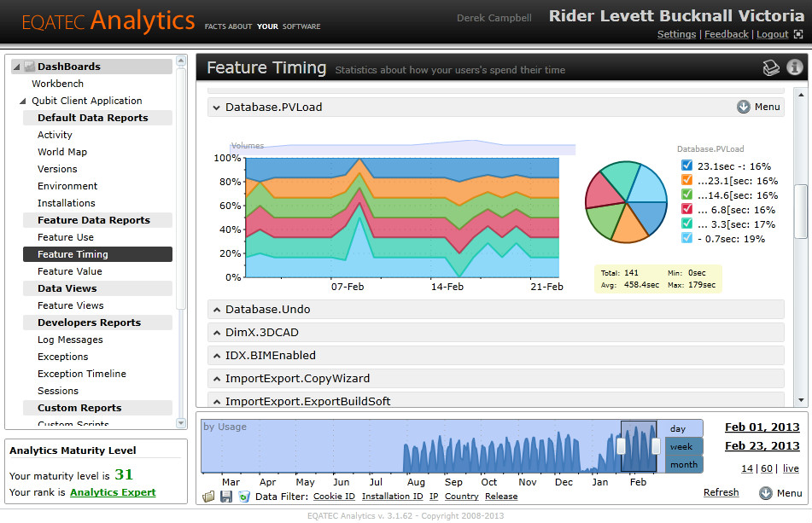Viewport: 812px width, 523px height.
Task: Click the right handle of timeline range slider
Action: pos(656,446)
